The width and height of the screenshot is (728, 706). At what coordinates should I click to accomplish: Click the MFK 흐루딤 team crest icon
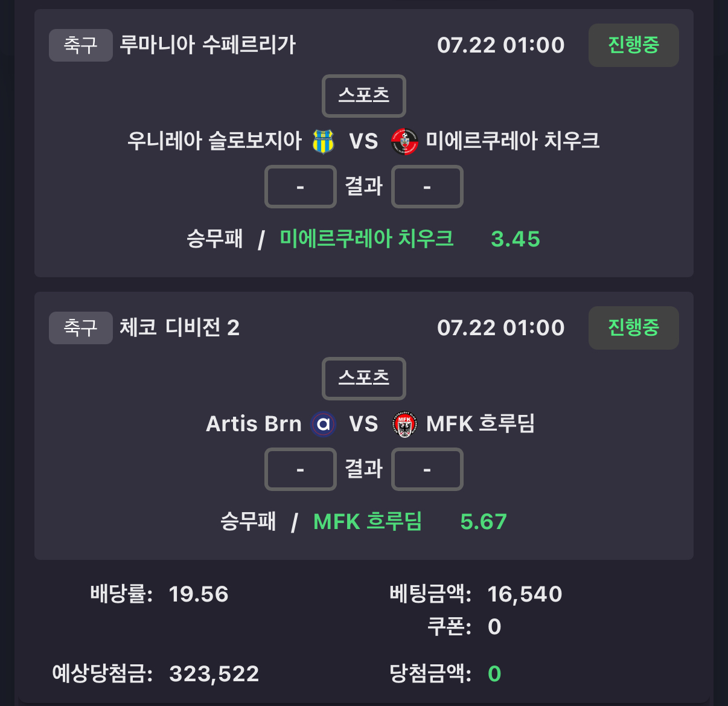pyautogui.click(x=404, y=424)
